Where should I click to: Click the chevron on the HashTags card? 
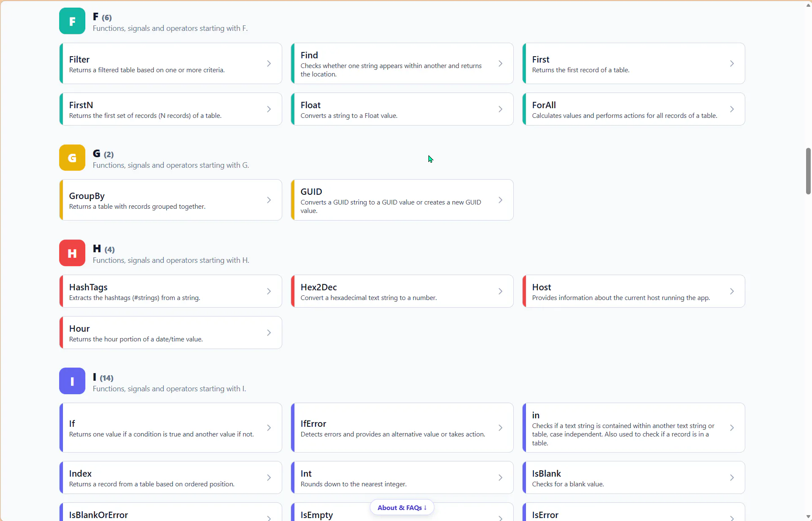coord(269,291)
